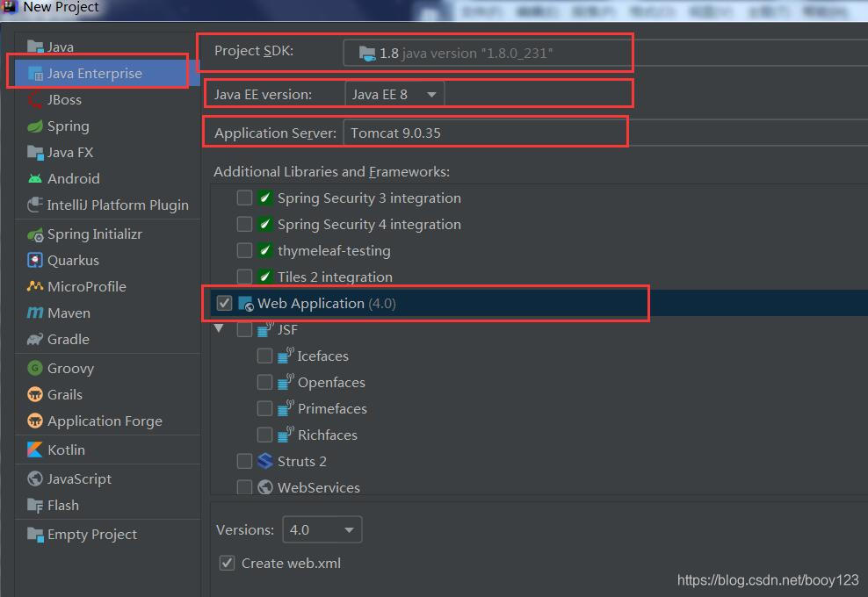This screenshot has width=868, height=597.
Task: Click the Gradle elephant icon
Action: coord(35,339)
